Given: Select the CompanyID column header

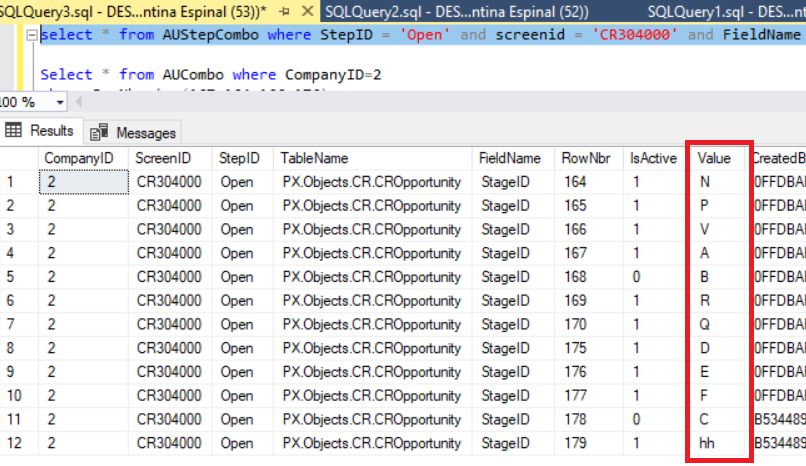Looking at the screenshot, I should click(83, 158).
